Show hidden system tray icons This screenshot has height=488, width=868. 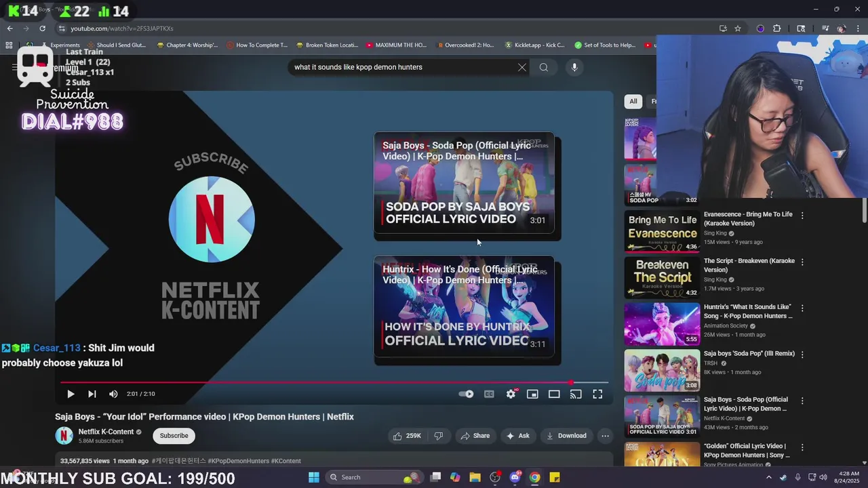[x=769, y=477]
